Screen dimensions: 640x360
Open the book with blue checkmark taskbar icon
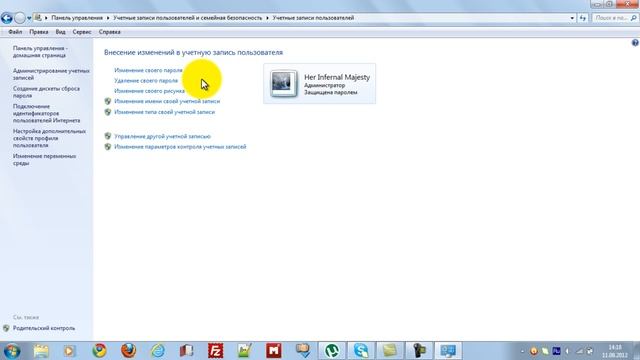(303, 351)
